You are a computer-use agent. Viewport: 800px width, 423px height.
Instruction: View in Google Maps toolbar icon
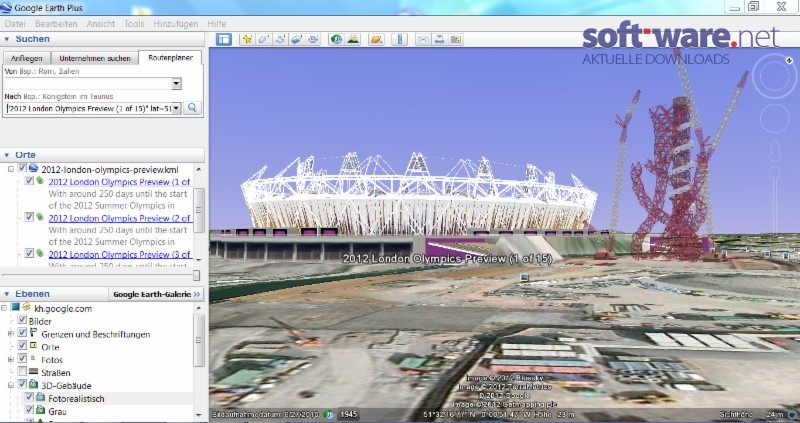coord(455,39)
